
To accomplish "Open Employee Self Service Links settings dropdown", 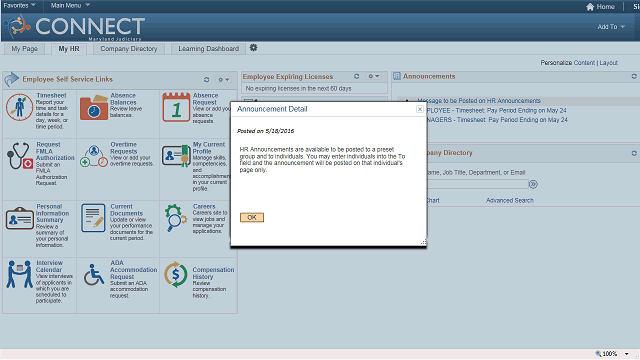I will point(224,80).
